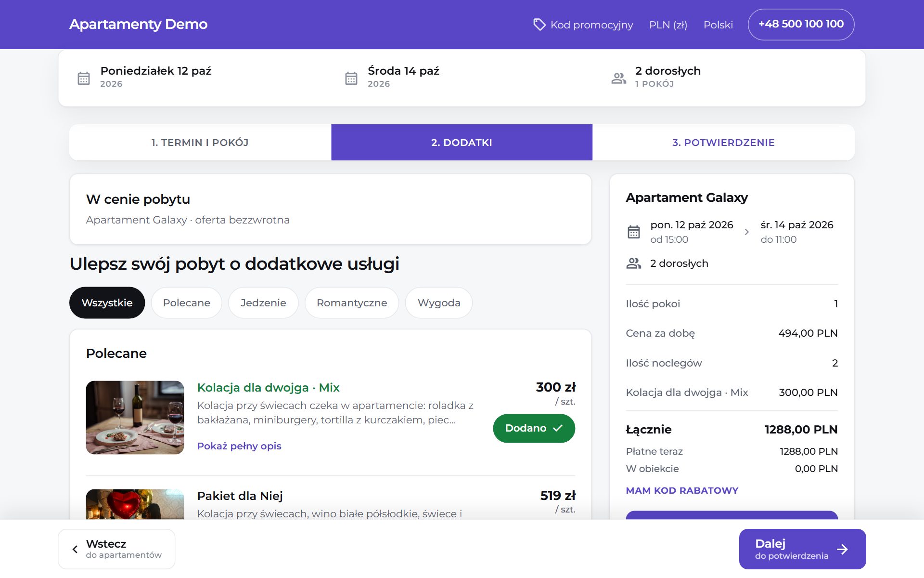The image size is (924, 578).
Task: Click the back arrow on Wstecz button
Action: (75, 549)
